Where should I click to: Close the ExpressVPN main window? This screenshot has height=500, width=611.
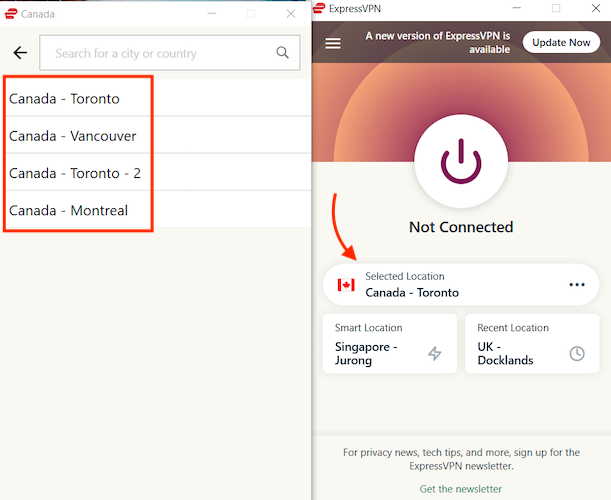pos(596,8)
